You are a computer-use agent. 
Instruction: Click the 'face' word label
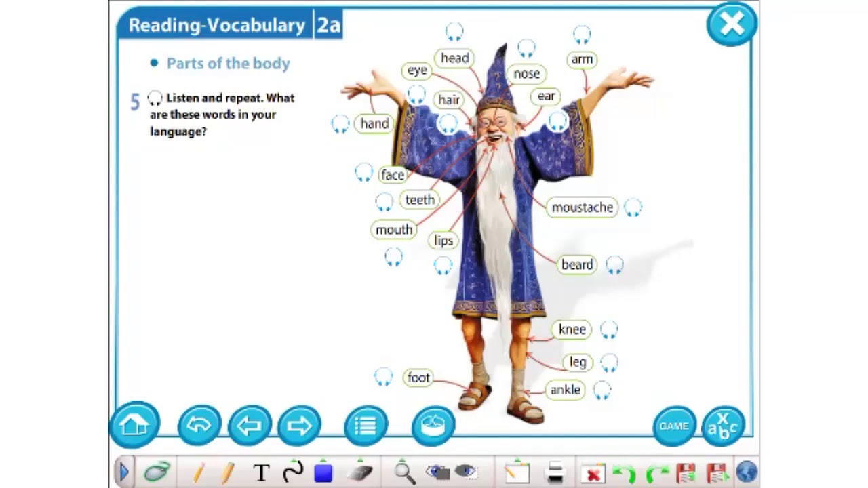tap(393, 175)
